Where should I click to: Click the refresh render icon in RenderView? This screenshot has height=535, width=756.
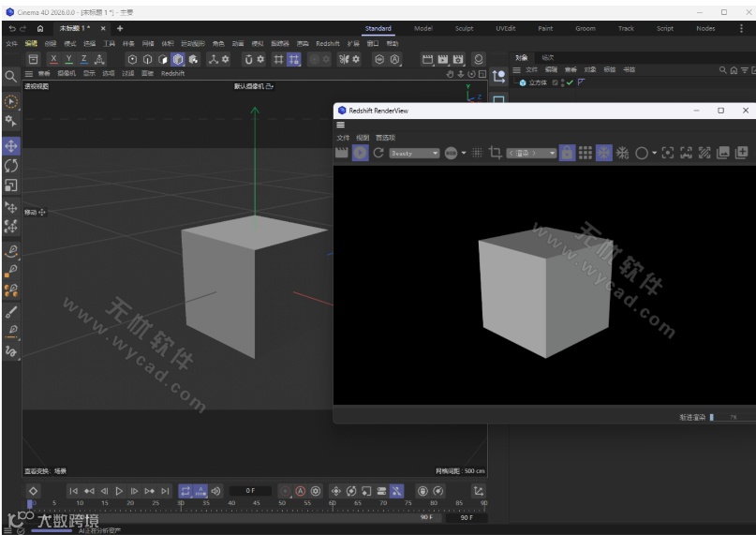(x=378, y=153)
